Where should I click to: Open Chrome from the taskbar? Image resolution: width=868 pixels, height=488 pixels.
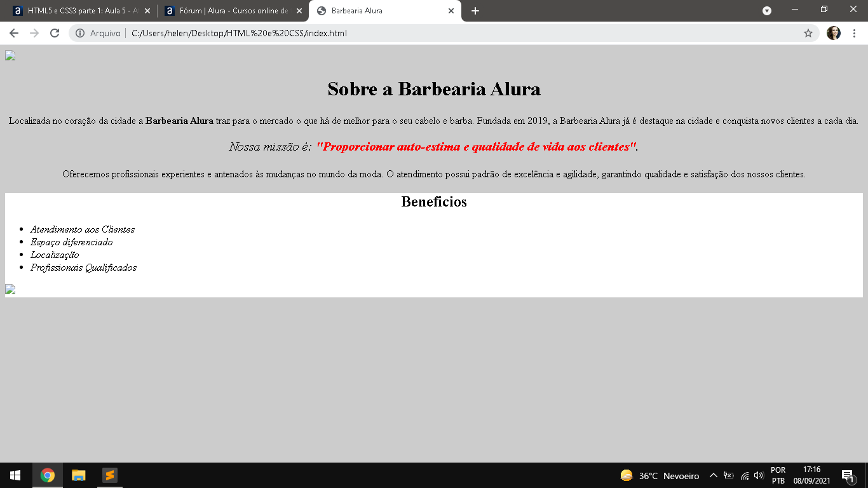[x=48, y=475]
